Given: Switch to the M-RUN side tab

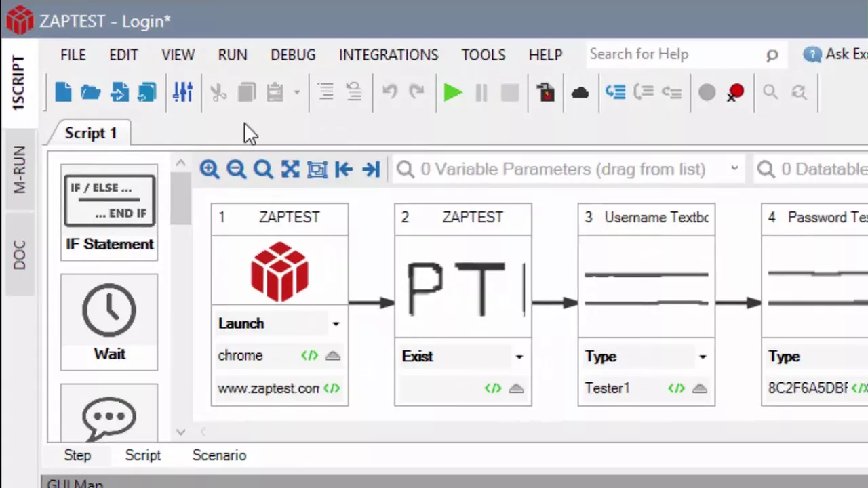Looking at the screenshot, I should (x=18, y=170).
